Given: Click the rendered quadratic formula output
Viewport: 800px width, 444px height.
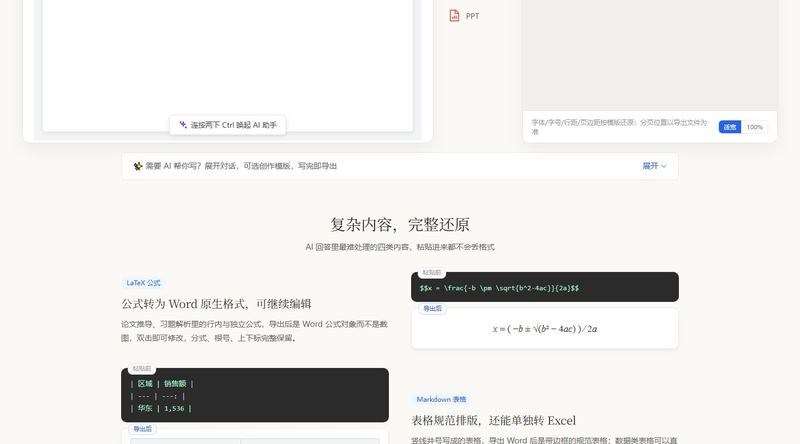Looking at the screenshot, I should [x=545, y=329].
